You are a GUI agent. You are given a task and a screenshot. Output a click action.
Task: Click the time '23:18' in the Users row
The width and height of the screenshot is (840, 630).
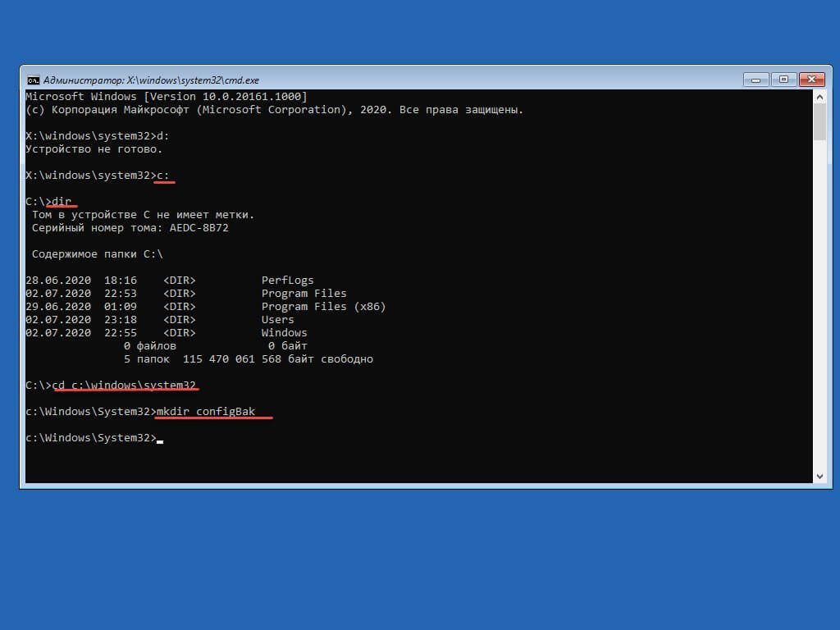click(121, 320)
